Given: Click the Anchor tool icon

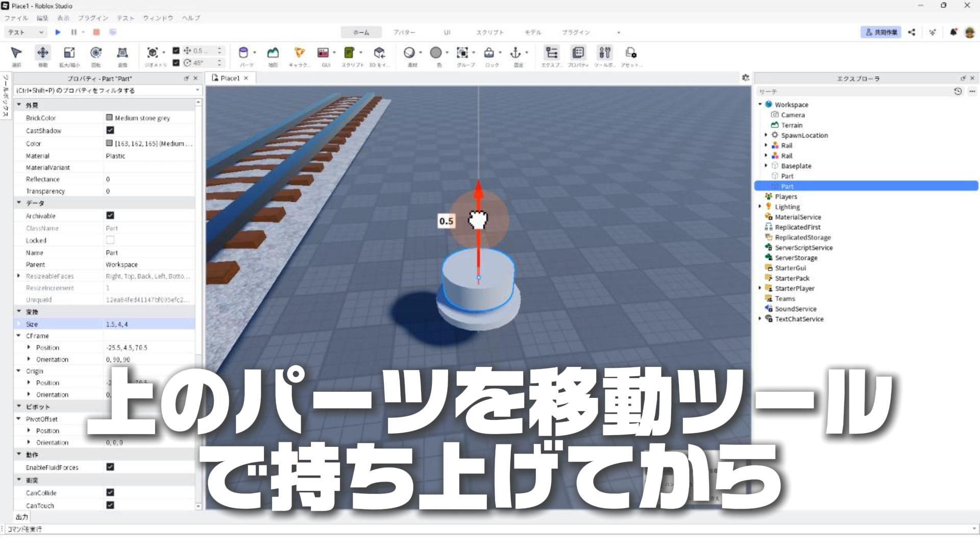Looking at the screenshot, I should click(516, 53).
